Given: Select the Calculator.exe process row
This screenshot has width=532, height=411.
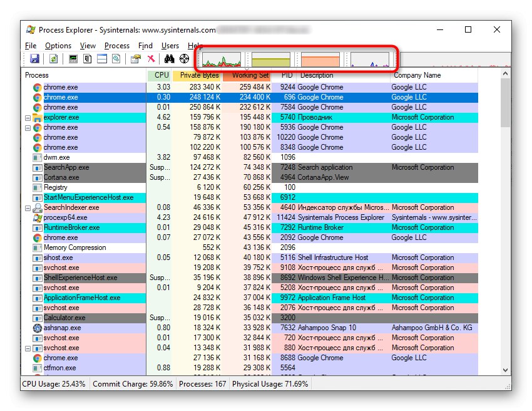Looking at the screenshot, I should [x=64, y=318].
